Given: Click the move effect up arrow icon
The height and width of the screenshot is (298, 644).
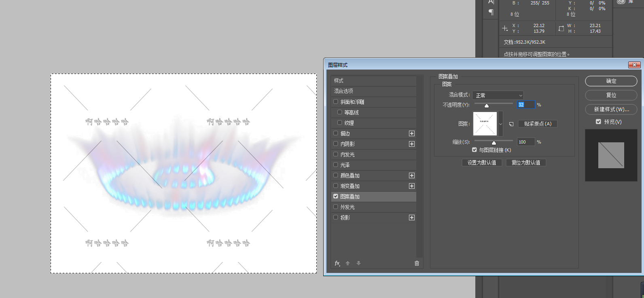Looking at the screenshot, I should point(347,263).
